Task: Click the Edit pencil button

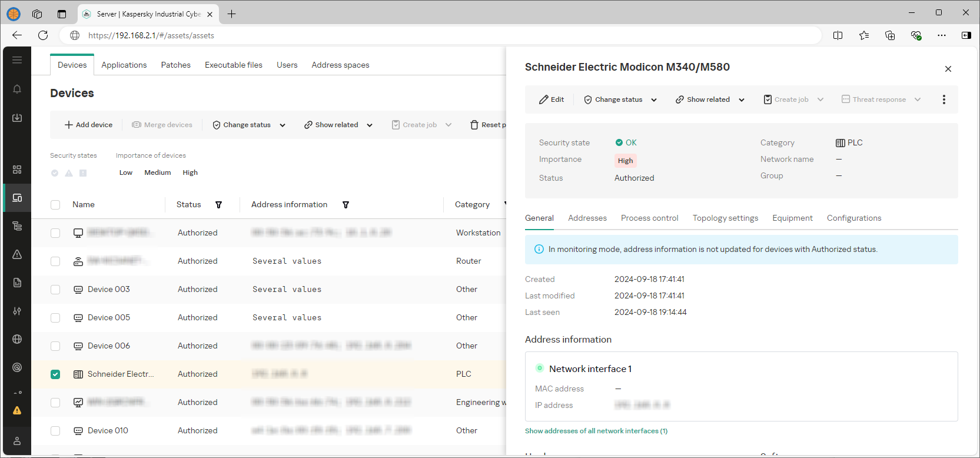Action: (552, 99)
